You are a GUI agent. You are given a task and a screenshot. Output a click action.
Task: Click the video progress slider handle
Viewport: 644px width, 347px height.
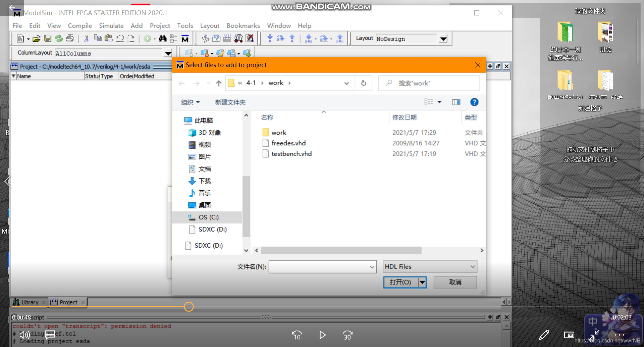coord(189,307)
